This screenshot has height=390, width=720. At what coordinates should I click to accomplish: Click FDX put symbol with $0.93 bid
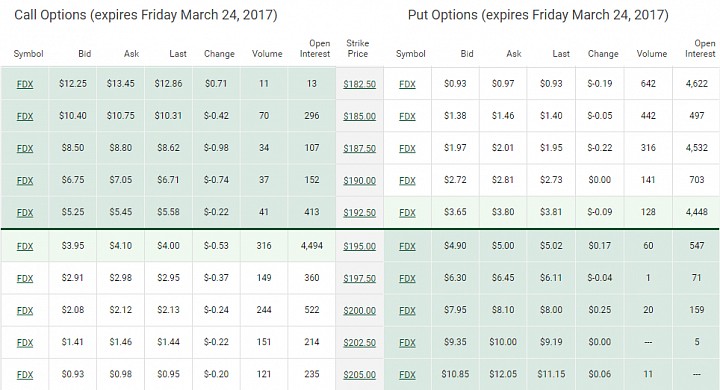[407, 84]
